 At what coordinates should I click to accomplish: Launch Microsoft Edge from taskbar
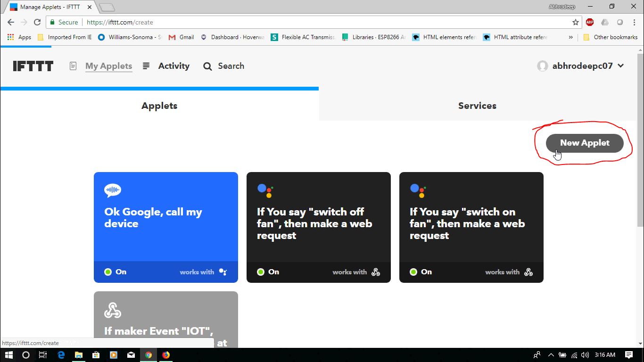pos(61,355)
